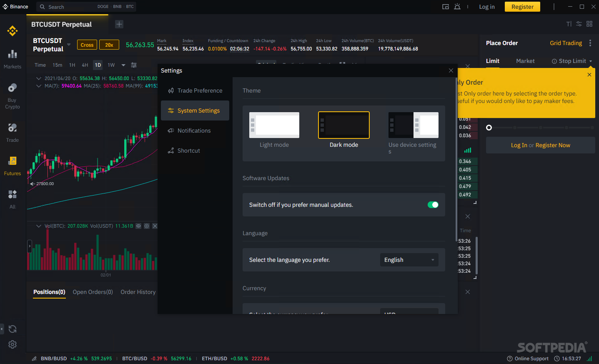This screenshot has height=364, width=599.
Task: Open Shortcut settings section
Action: pos(195,151)
